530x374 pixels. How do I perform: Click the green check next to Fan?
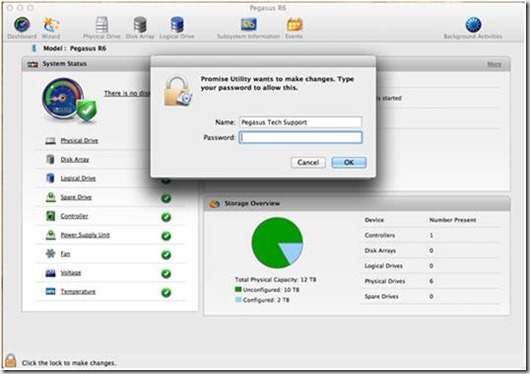pos(166,255)
